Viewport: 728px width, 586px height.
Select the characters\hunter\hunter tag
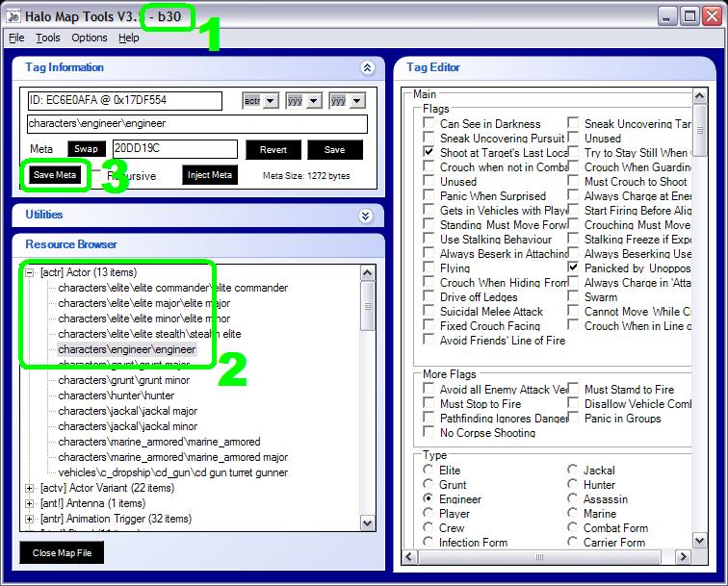[117, 395]
